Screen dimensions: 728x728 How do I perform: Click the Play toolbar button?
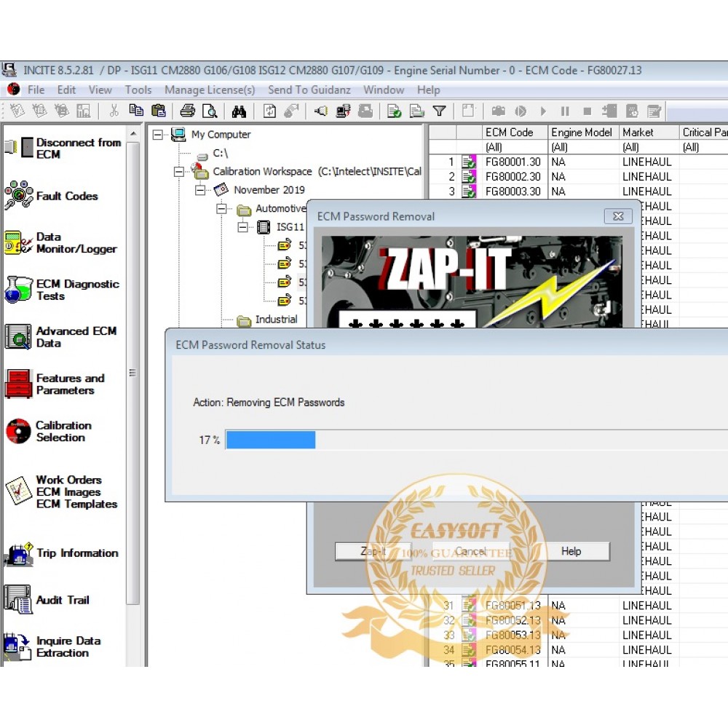coord(543,111)
